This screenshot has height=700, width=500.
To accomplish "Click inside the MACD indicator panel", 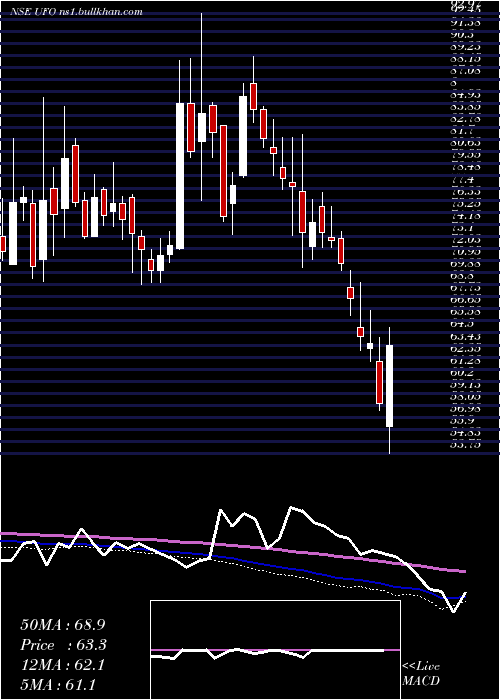I will (x=275, y=650).
